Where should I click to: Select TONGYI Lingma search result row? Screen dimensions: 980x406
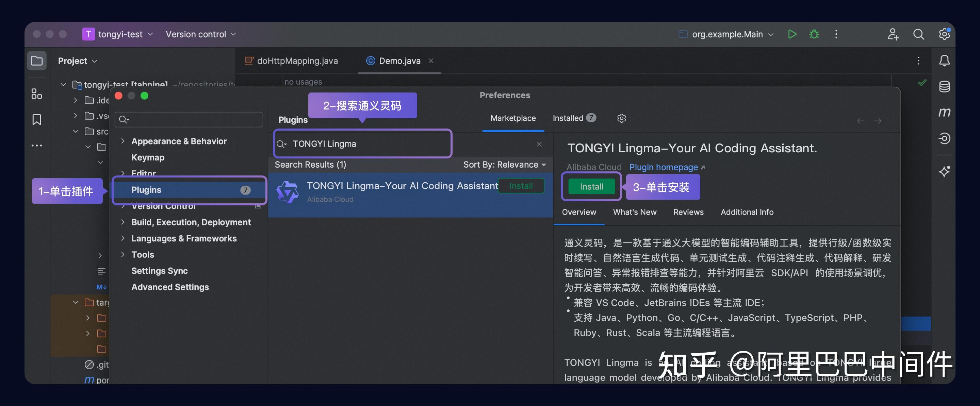(410, 195)
